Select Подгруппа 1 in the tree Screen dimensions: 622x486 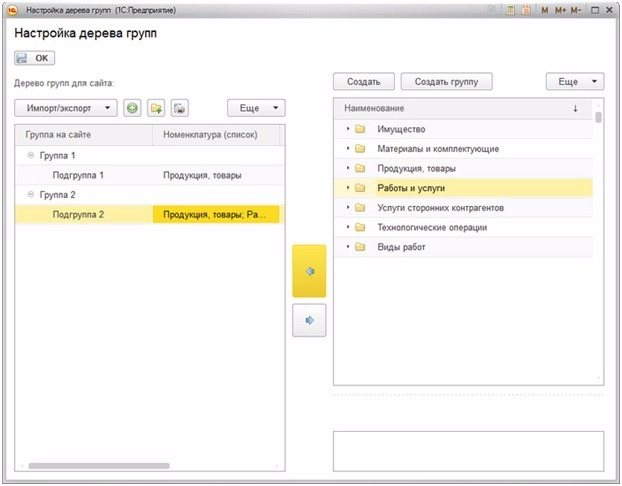click(x=78, y=175)
